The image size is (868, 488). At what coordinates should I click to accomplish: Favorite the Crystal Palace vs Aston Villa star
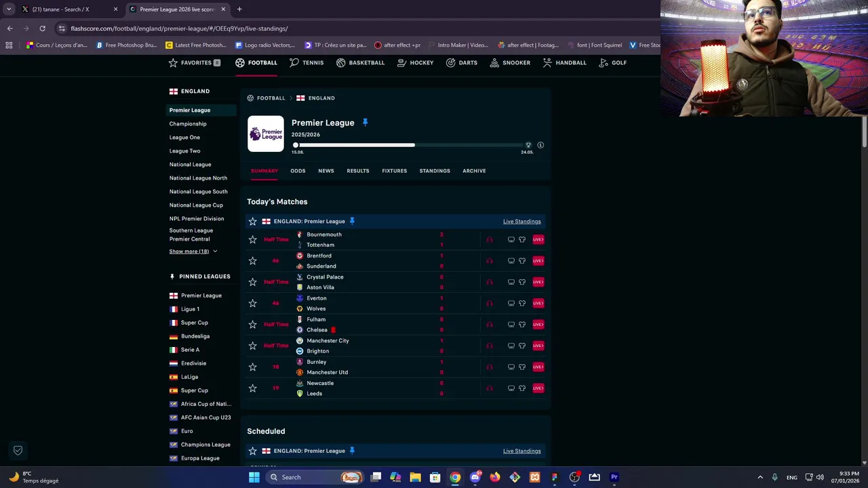click(252, 282)
